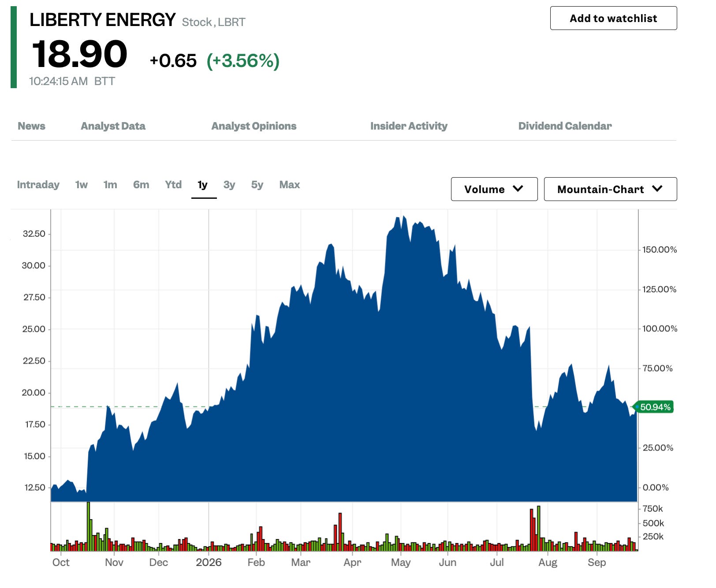Open the Volume indicator dropdown
Viewport: 716px width, 588px height.
pos(494,189)
